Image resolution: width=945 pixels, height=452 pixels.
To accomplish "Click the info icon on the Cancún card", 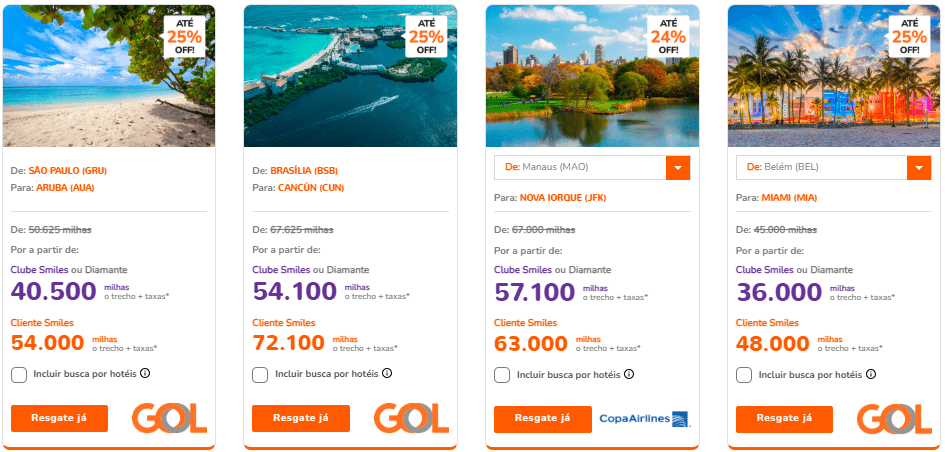I will point(387,374).
